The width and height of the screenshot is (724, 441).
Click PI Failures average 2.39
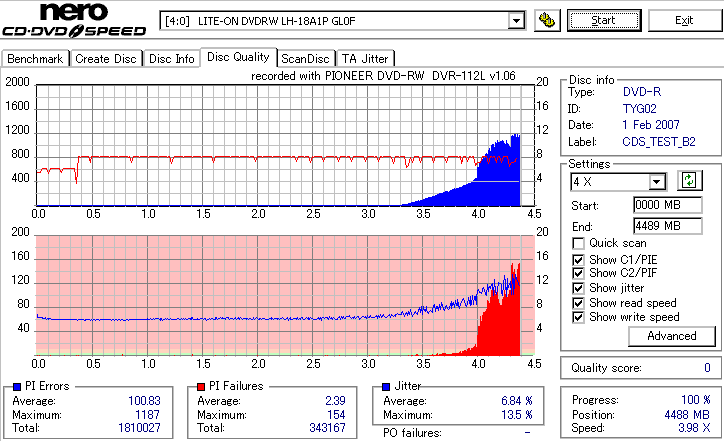[x=335, y=401]
